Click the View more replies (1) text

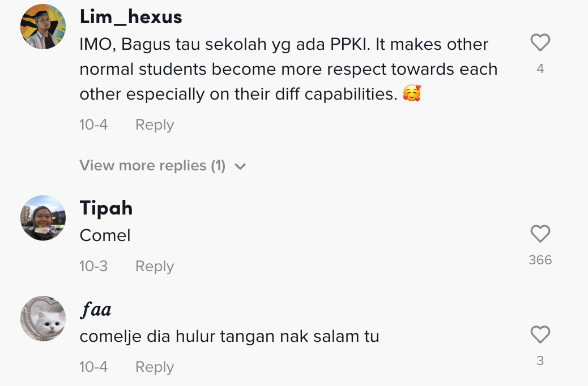(152, 166)
